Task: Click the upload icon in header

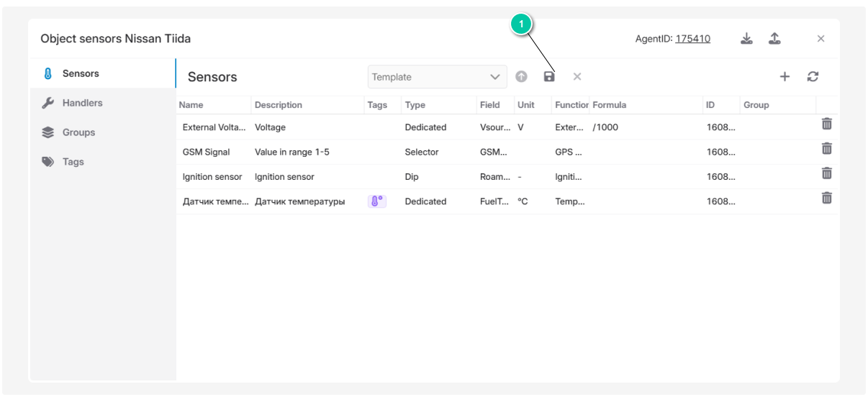Action: pos(774,39)
